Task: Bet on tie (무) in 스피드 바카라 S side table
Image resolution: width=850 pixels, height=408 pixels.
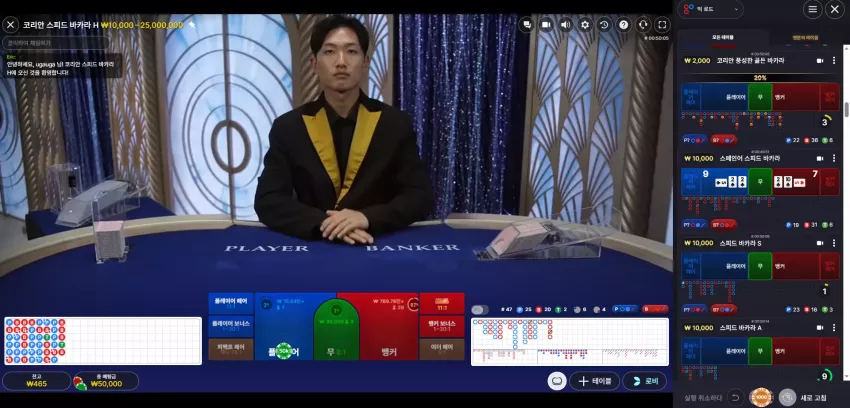Action: 760,266
